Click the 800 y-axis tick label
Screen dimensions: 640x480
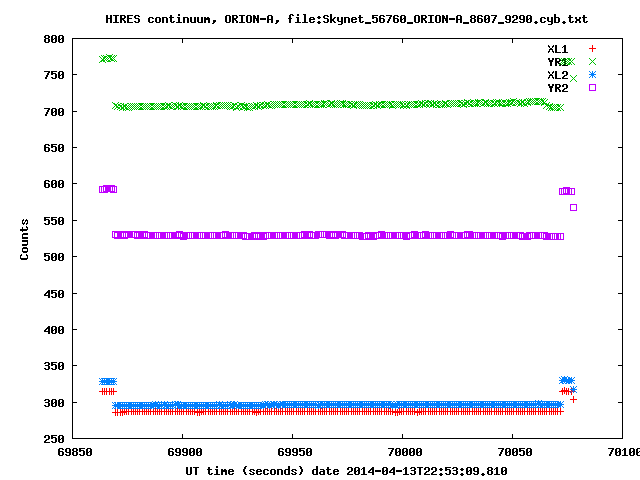(54, 39)
